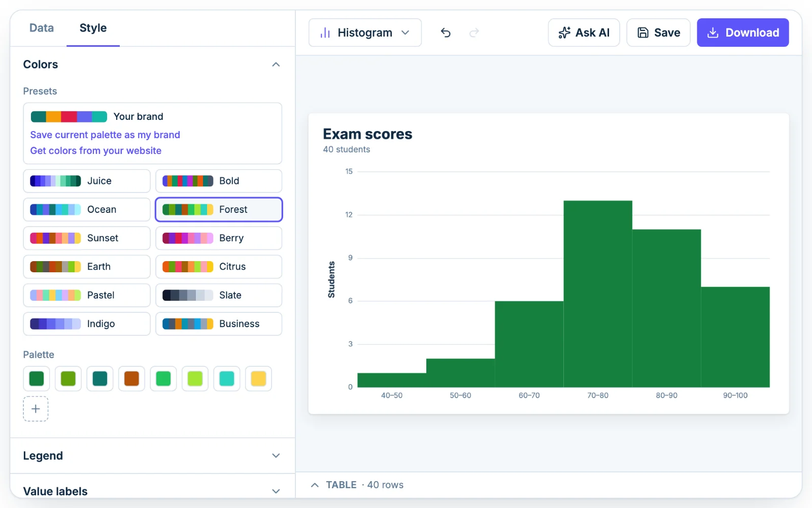Image resolution: width=812 pixels, height=508 pixels.
Task: Click the undo arrow icon
Action: pos(446,33)
